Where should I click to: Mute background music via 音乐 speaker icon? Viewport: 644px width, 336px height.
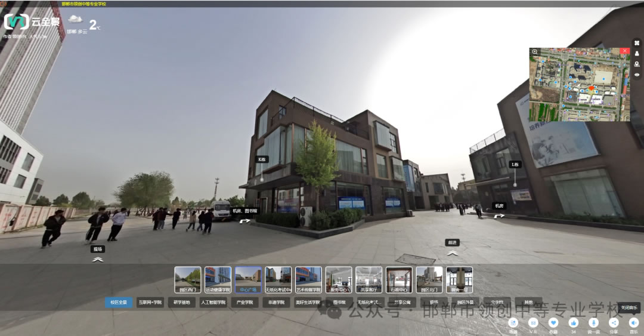coord(634,323)
